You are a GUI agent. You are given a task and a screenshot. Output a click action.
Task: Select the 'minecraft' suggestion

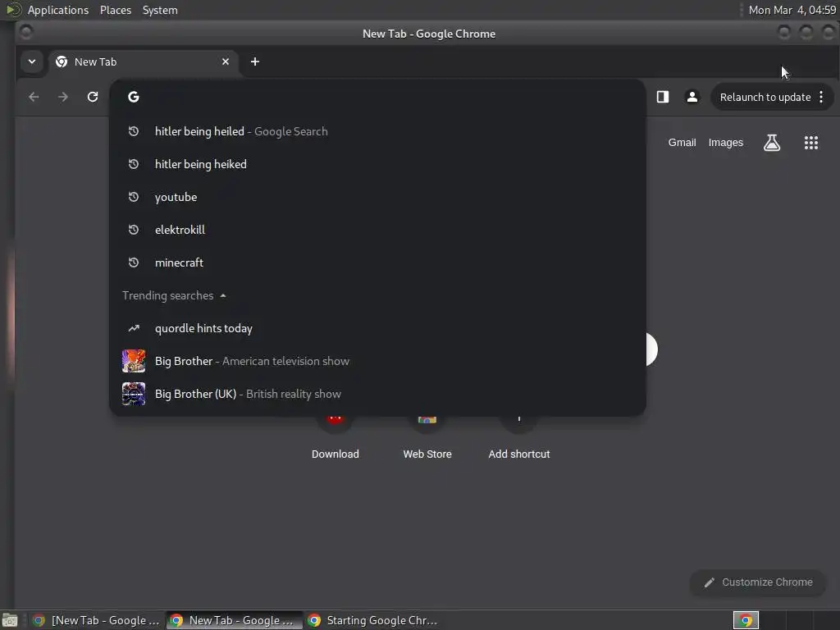click(377, 262)
